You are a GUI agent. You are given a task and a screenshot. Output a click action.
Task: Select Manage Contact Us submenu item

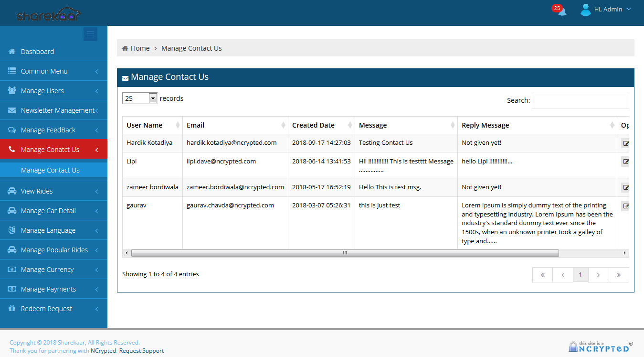50,170
